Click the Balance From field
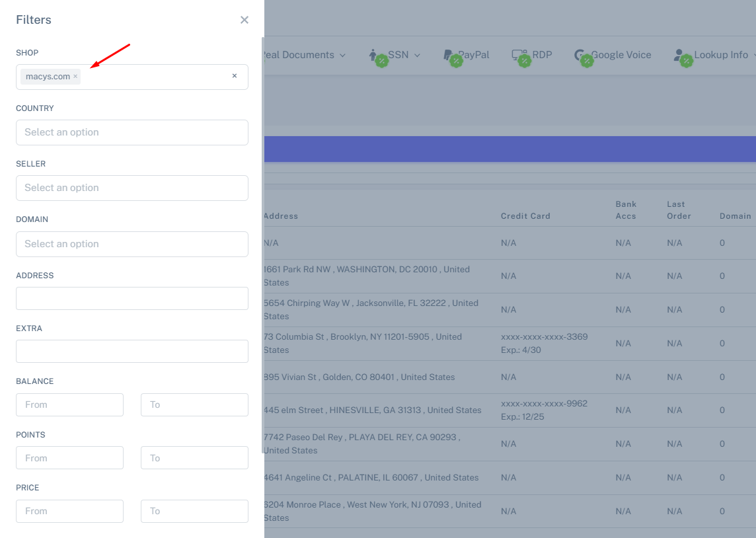 coord(69,404)
